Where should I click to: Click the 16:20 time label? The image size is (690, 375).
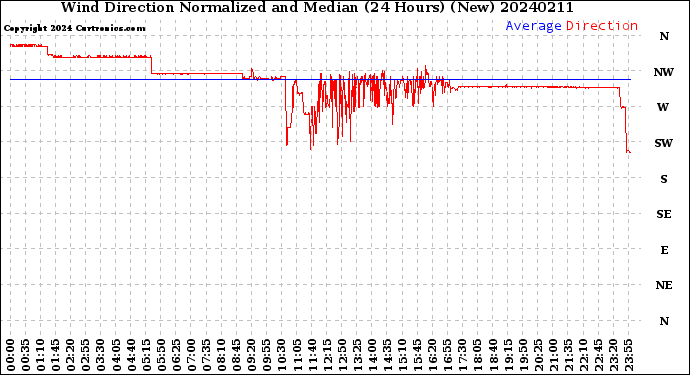433,355
